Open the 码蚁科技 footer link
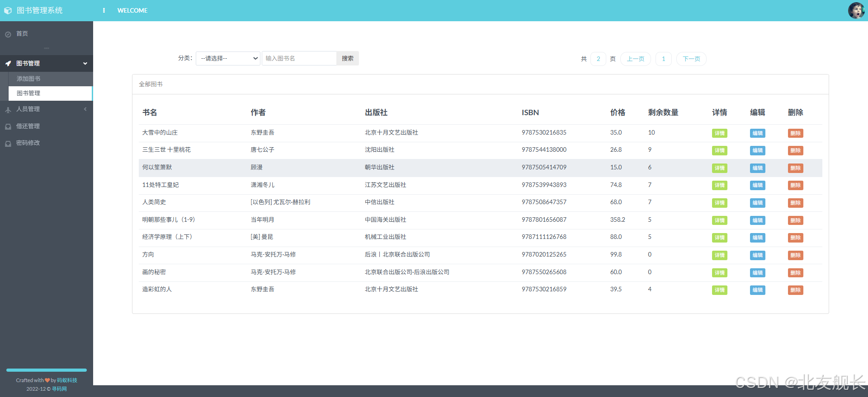The width and height of the screenshot is (868, 397). 67,380
